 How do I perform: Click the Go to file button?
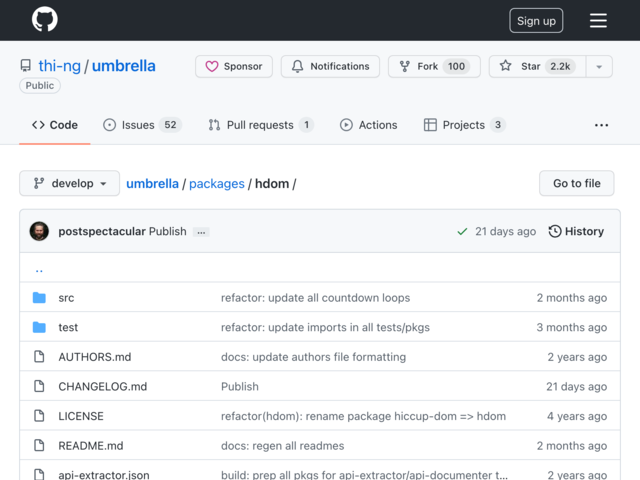tap(576, 183)
